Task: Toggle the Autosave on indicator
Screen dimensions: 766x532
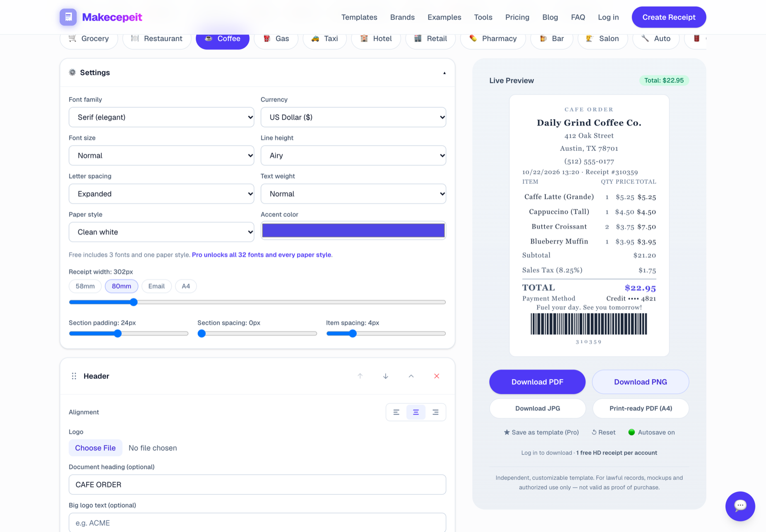Action: point(651,432)
